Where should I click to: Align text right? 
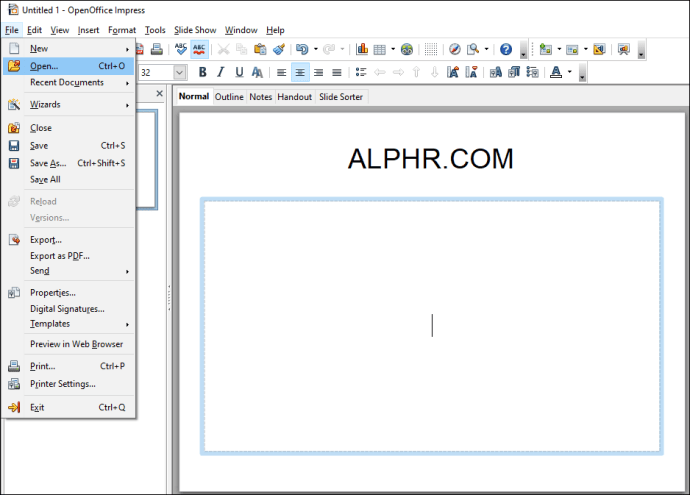point(319,72)
